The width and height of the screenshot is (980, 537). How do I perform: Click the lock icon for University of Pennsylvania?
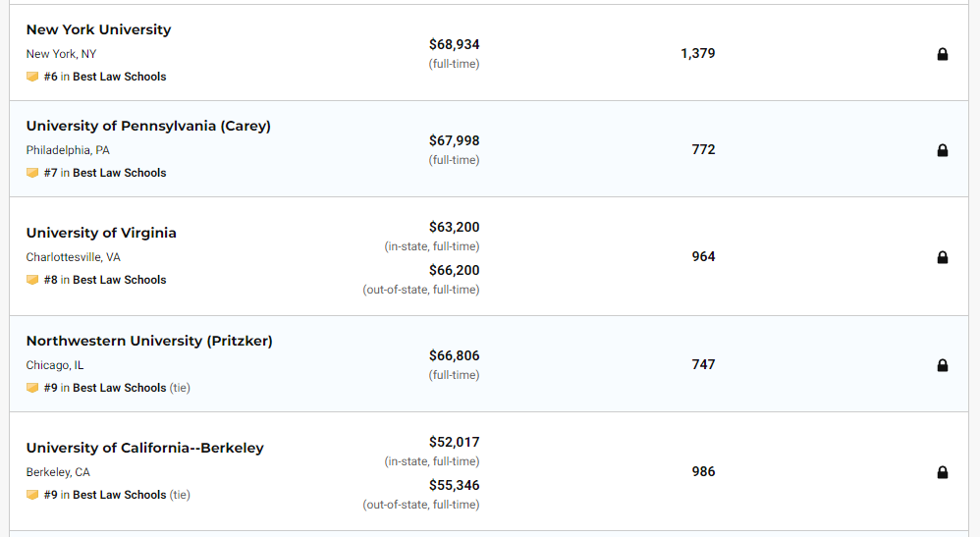click(x=943, y=150)
